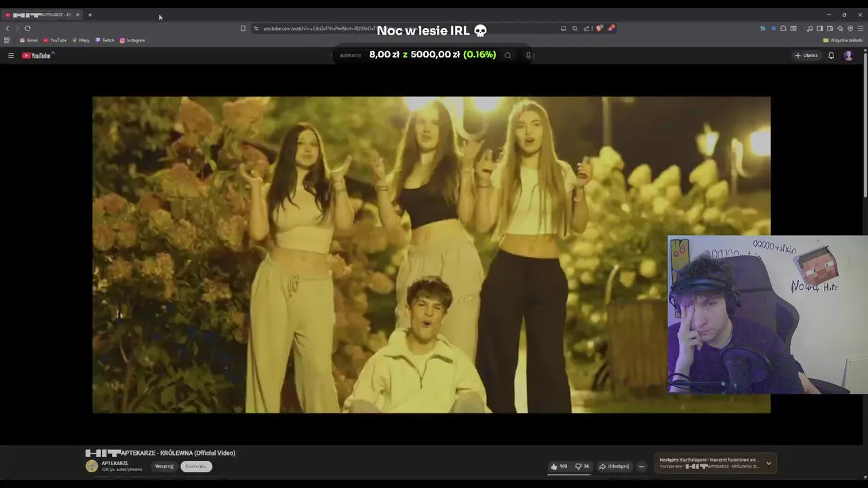This screenshot has height=488, width=868.
Task: Subscribe with the Subskrybuj button
Action: [x=196, y=466]
